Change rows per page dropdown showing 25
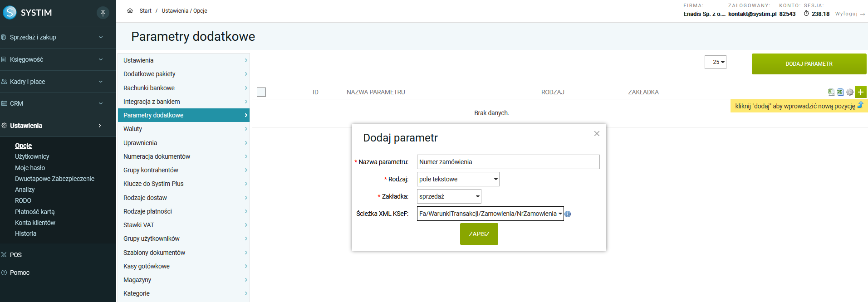Viewport: 868px width, 302px height. [x=715, y=62]
